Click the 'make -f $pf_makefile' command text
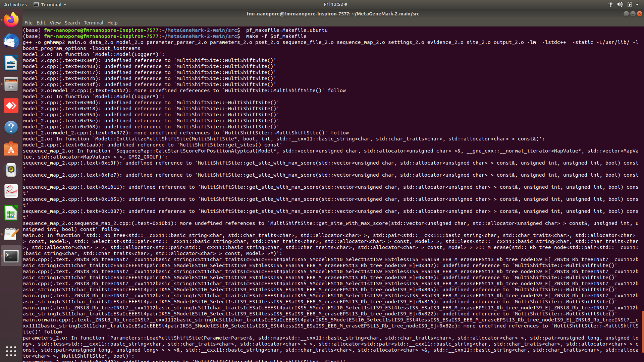 point(276,36)
